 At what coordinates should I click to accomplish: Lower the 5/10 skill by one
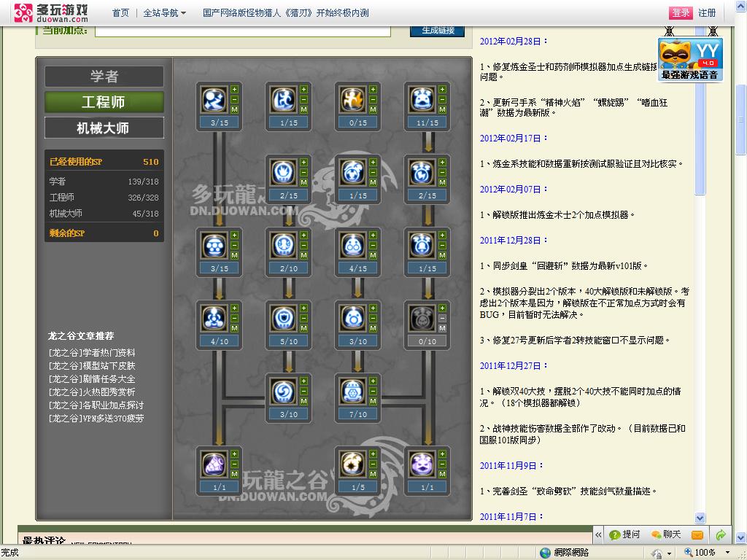(x=303, y=318)
